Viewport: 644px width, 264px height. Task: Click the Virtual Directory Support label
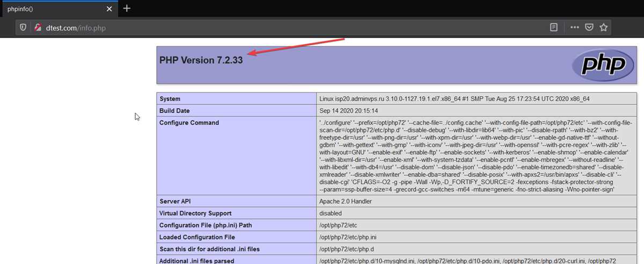195,213
